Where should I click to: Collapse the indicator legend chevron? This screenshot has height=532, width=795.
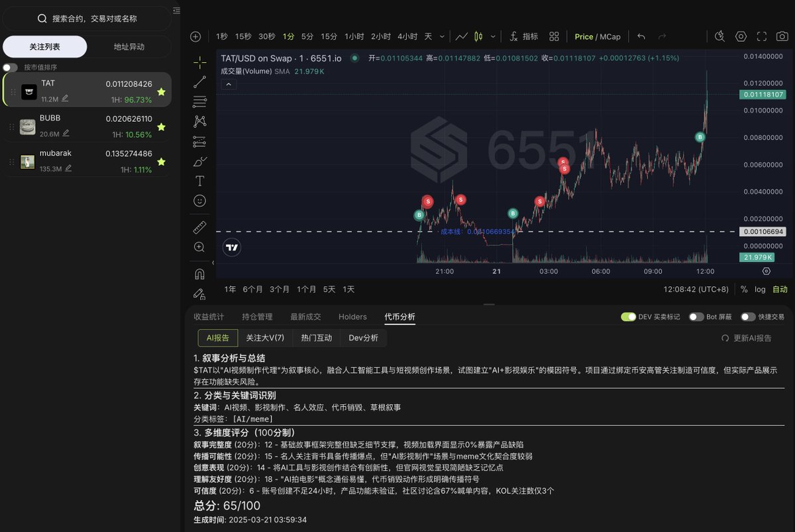point(228,84)
